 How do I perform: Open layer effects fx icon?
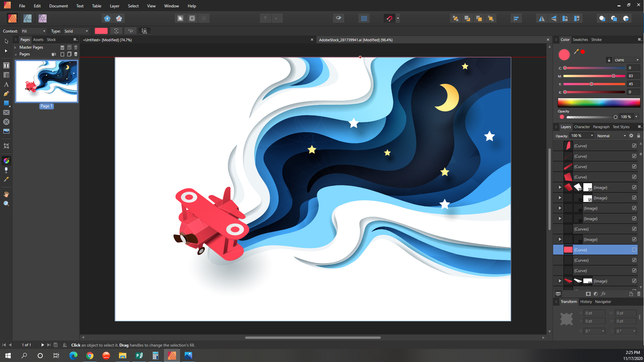(603, 294)
